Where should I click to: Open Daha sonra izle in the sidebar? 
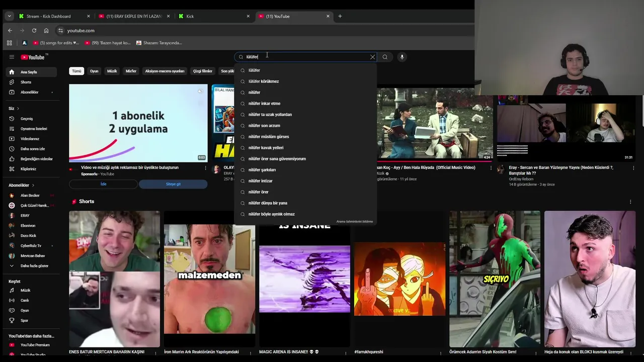(32, 149)
